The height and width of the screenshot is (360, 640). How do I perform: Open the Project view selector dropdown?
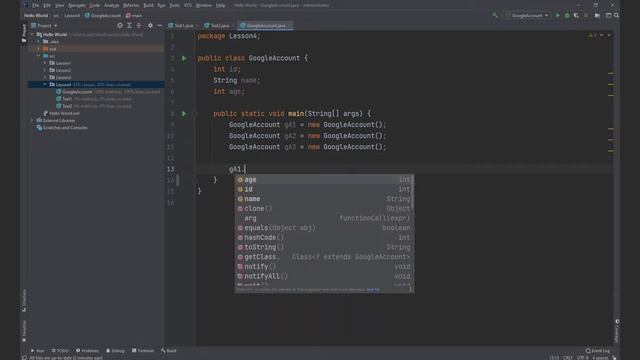point(44,25)
